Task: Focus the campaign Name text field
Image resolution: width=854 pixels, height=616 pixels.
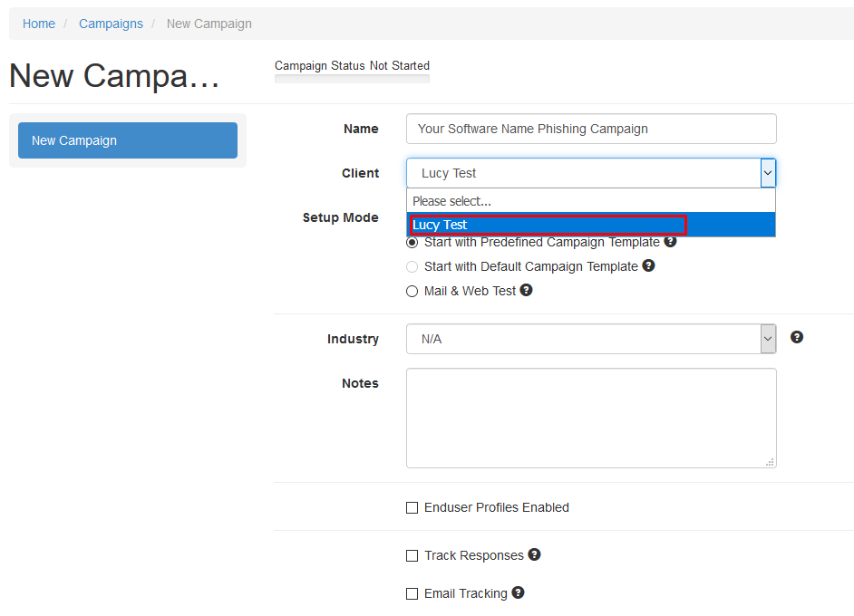Action: tap(591, 129)
